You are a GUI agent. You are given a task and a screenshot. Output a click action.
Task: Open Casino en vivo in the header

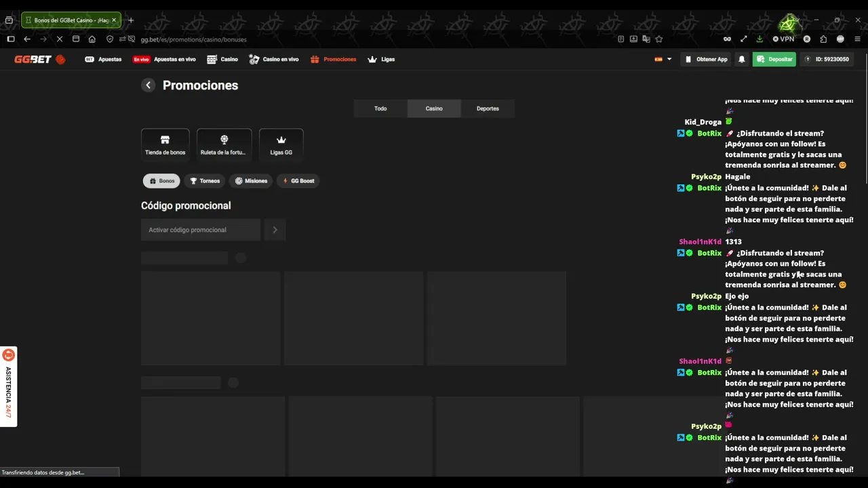click(x=273, y=60)
